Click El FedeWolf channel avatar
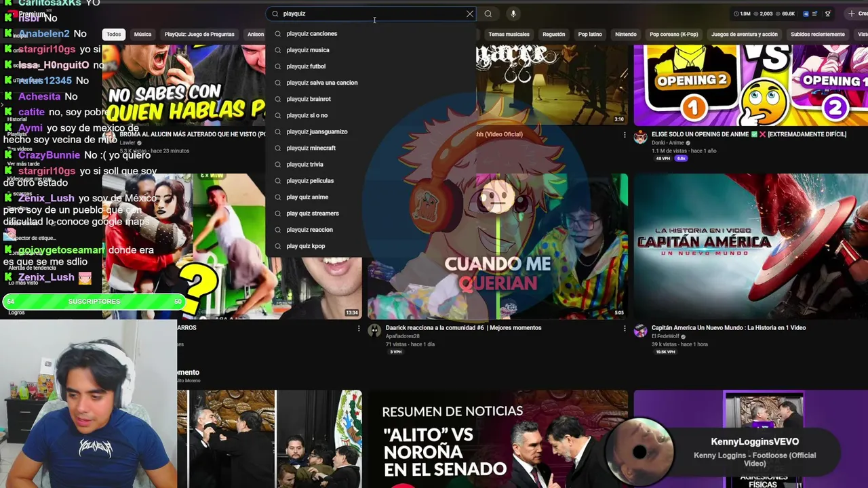The image size is (868, 488). pos(640,331)
